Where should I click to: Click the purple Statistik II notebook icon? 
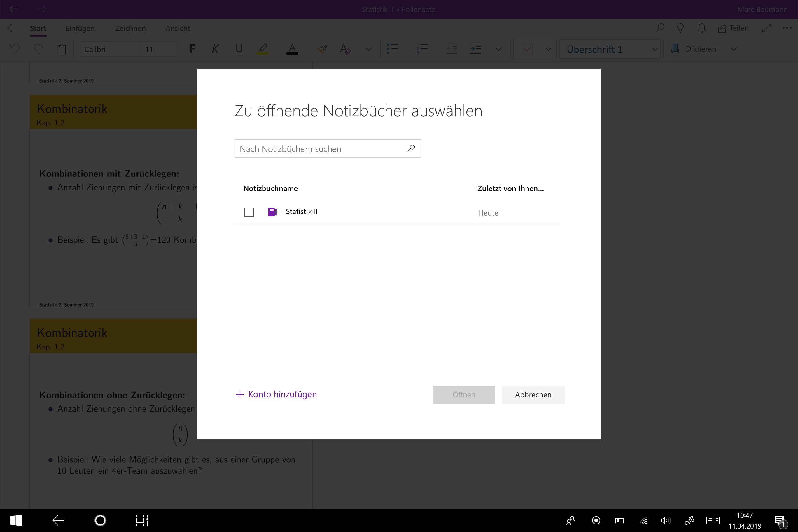(x=272, y=212)
